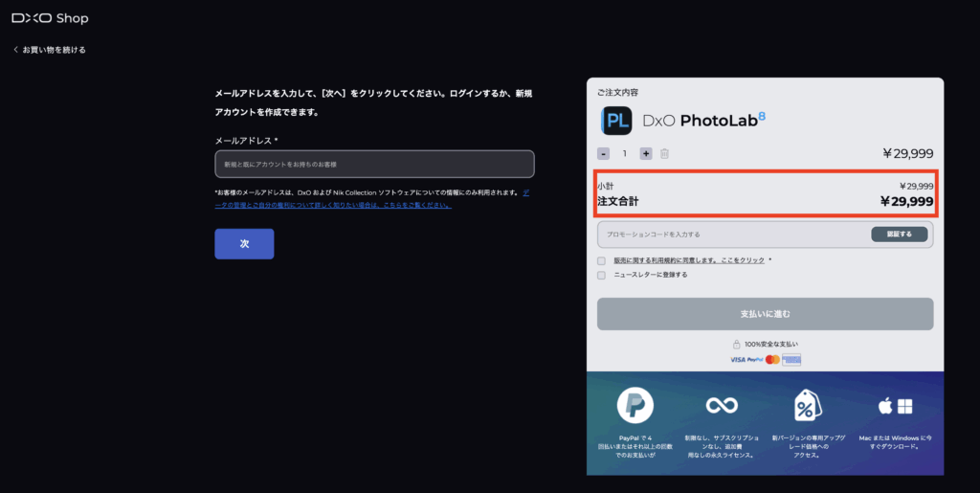Click the DxO Shop logo
Viewport: 980px width, 493px height.
[x=50, y=19]
